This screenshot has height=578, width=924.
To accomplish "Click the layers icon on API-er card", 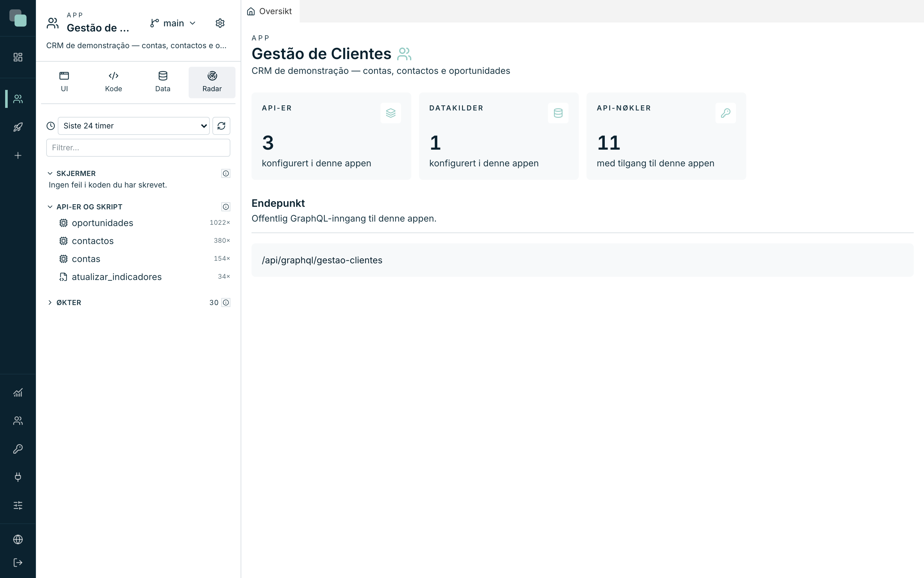I will pos(390,113).
